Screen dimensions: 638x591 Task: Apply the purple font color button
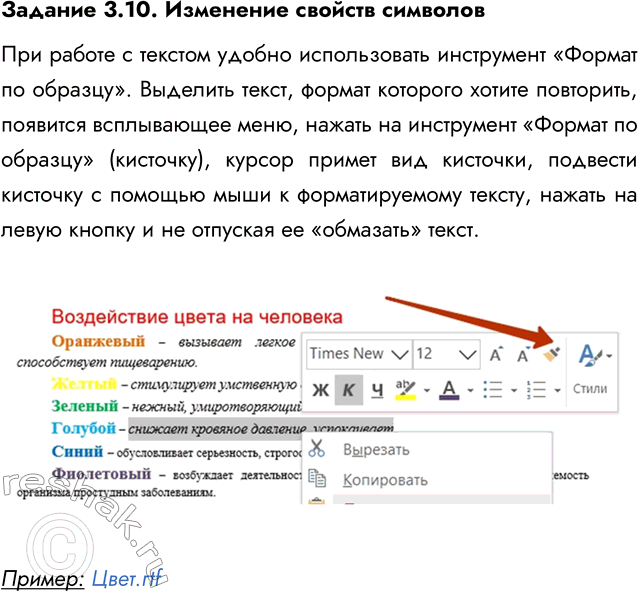pos(449,388)
